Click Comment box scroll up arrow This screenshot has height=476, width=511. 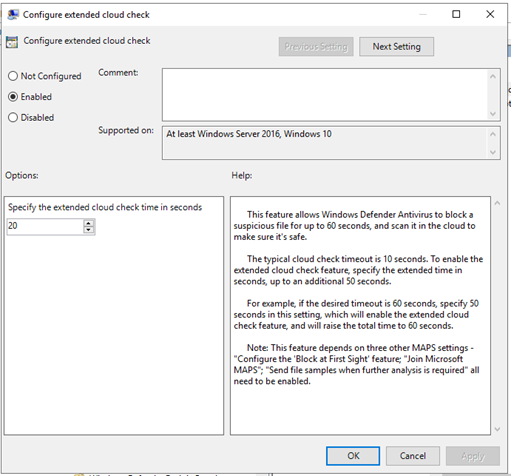pos(493,77)
